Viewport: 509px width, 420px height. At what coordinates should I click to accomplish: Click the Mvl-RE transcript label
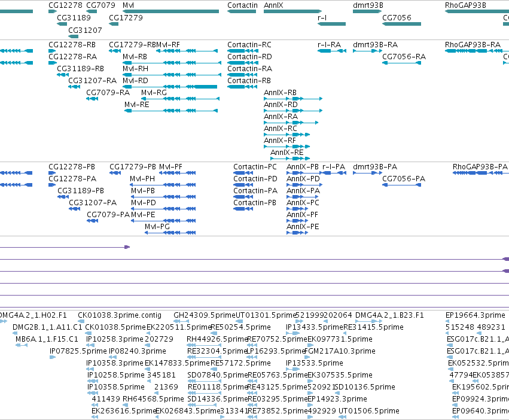pos(136,105)
